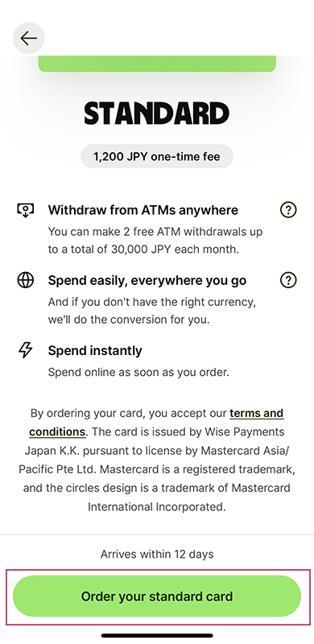Open the terms and conditions link
314x644 pixels.
pyautogui.click(x=156, y=422)
